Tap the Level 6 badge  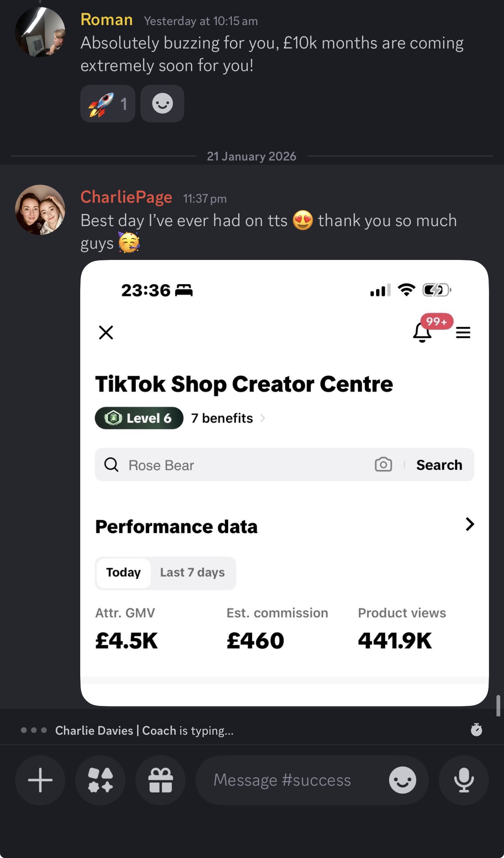pyautogui.click(x=139, y=418)
